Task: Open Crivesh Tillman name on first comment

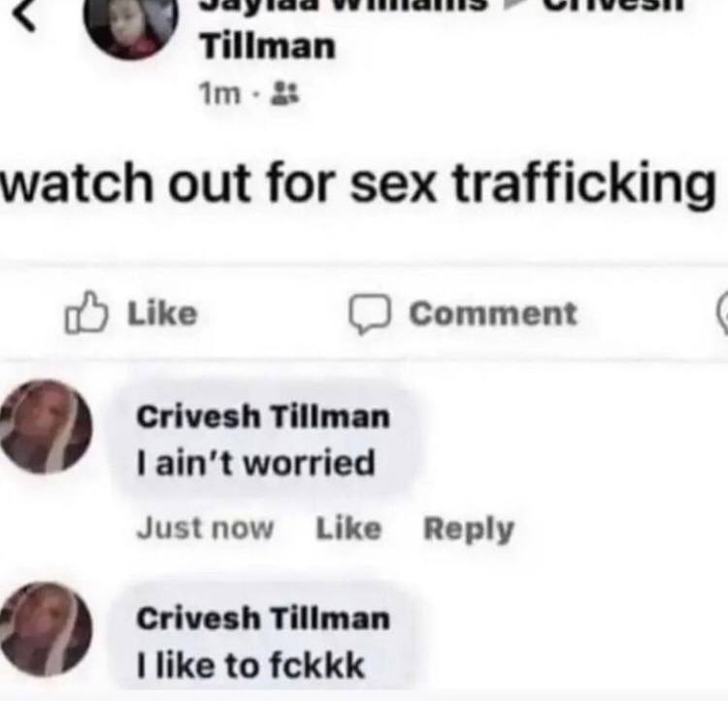Action: tap(263, 417)
